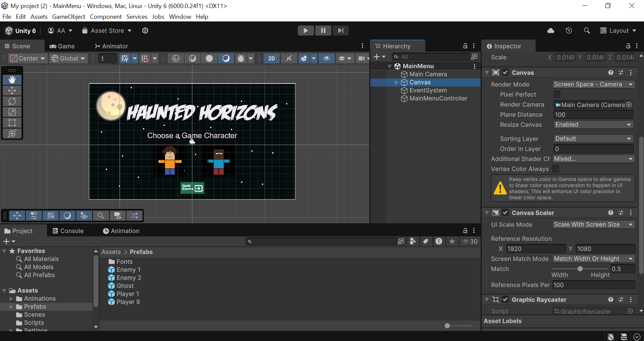Select the Move tool in scene

[12, 91]
